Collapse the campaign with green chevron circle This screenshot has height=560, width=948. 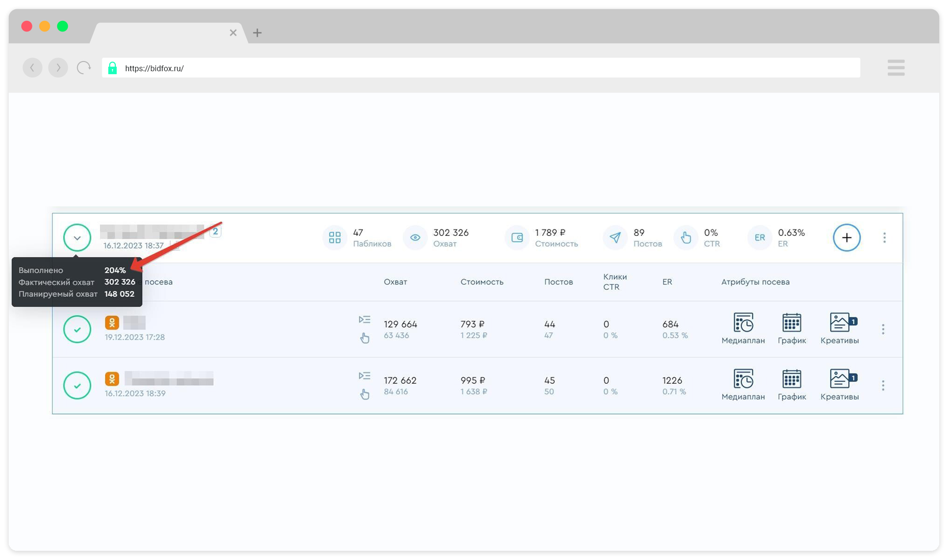coord(77,237)
